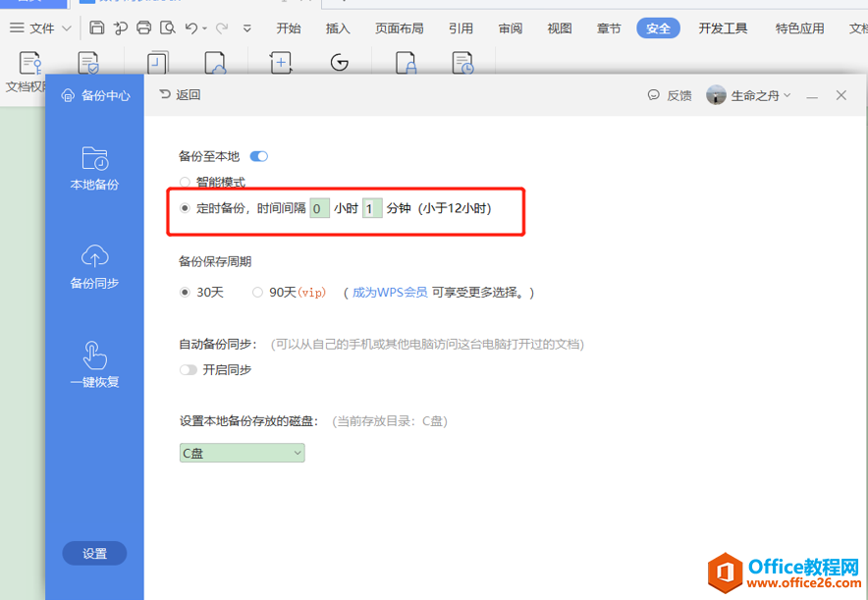
Task: Switch to the 页面布局 ribbon tab
Action: (400, 28)
